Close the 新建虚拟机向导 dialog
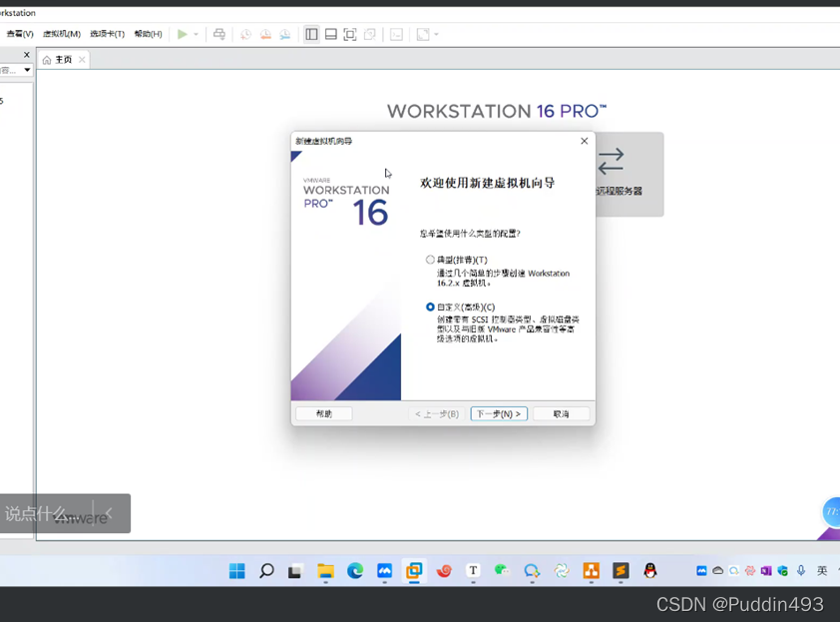 coord(584,141)
